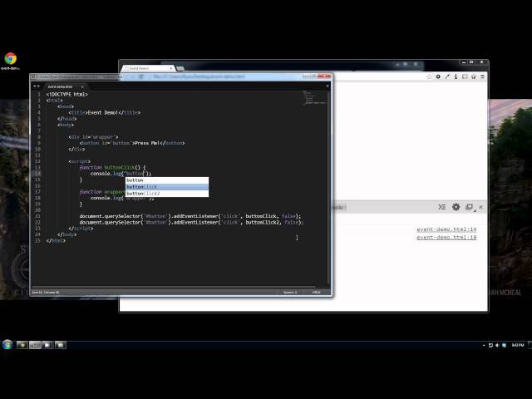This screenshot has width=532, height=399.
Task: Click the div id='wrapper' line in code
Action: coord(93,137)
